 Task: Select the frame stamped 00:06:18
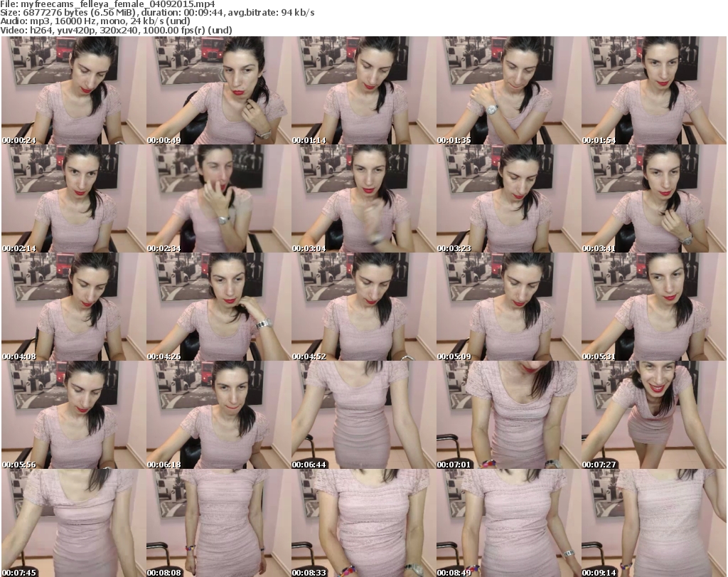[219, 415]
